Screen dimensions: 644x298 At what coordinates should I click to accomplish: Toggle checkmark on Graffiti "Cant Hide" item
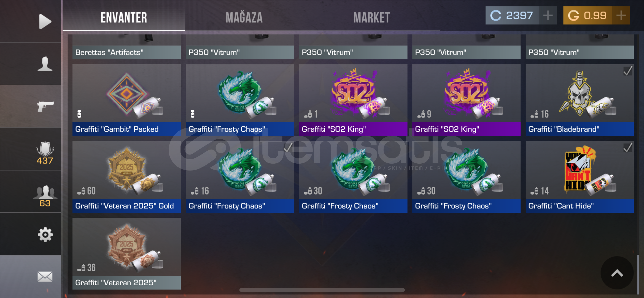coord(627,148)
